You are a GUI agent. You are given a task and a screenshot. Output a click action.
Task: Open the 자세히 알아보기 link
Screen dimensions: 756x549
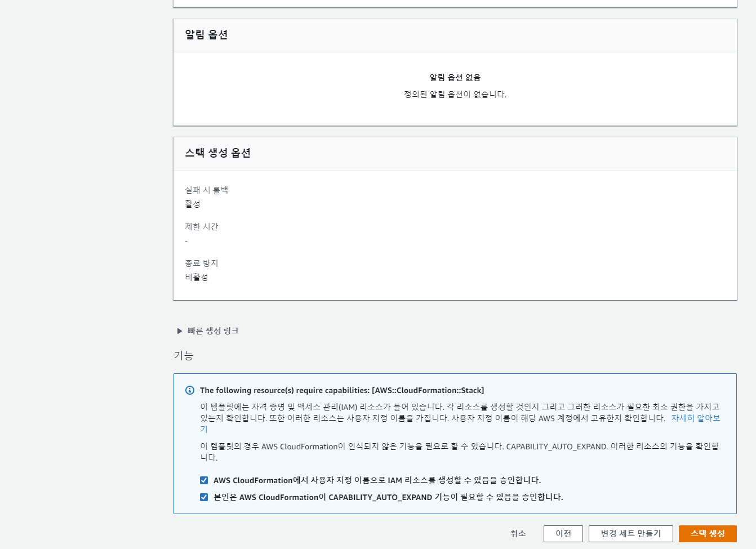(695, 418)
